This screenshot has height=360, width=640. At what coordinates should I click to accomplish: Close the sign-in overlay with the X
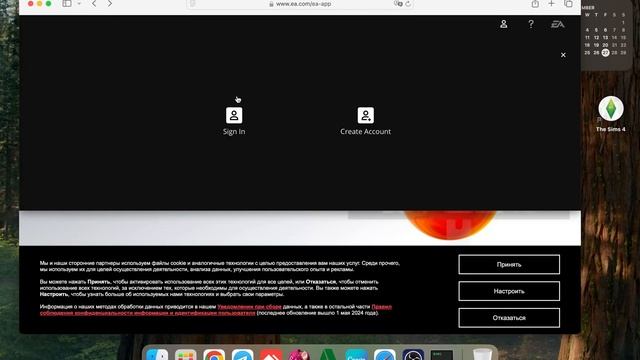click(x=563, y=55)
